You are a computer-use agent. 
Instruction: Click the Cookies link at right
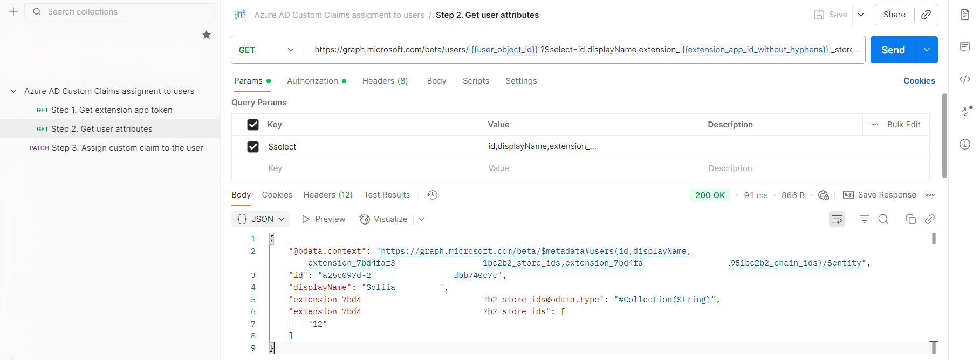pos(919,81)
